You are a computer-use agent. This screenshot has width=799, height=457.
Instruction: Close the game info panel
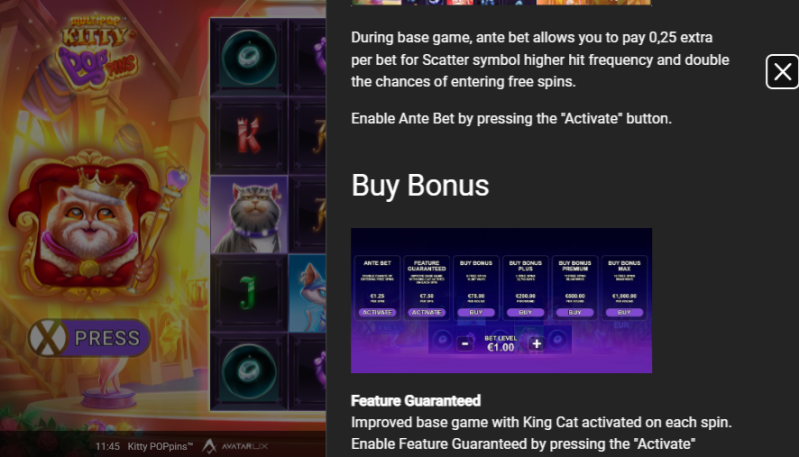click(782, 72)
